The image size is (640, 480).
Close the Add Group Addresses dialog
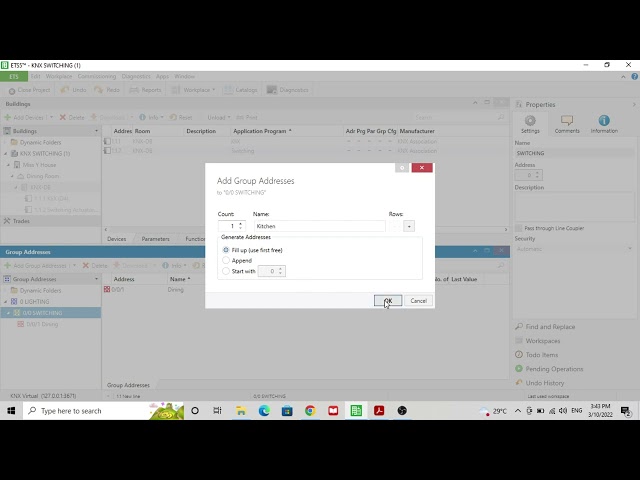pyautogui.click(x=422, y=168)
